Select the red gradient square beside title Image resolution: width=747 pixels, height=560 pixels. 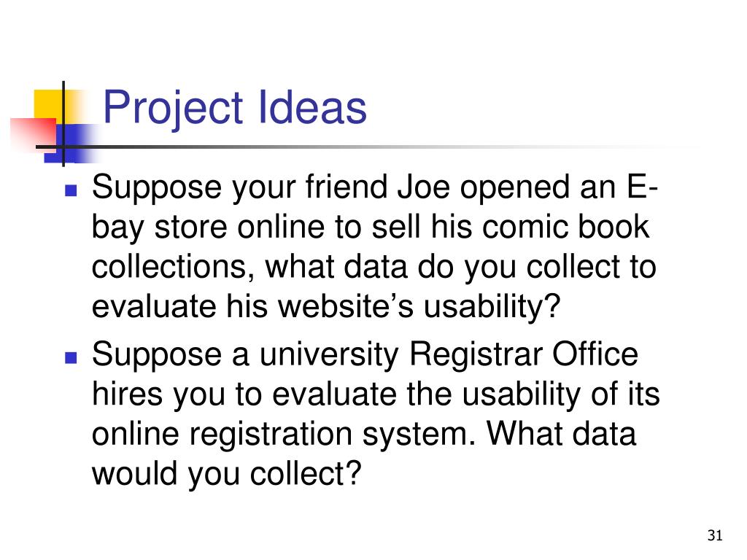[34, 134]
